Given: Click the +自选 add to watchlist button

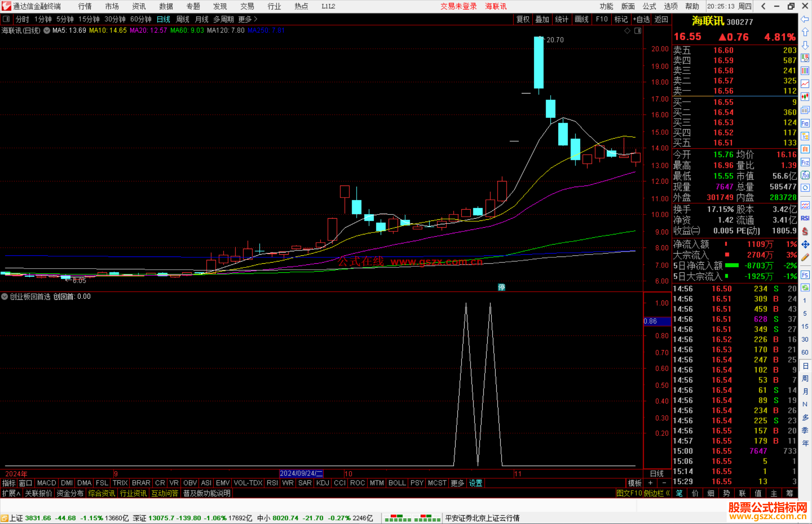Looking at the screenshot, I should coord(641,19).
